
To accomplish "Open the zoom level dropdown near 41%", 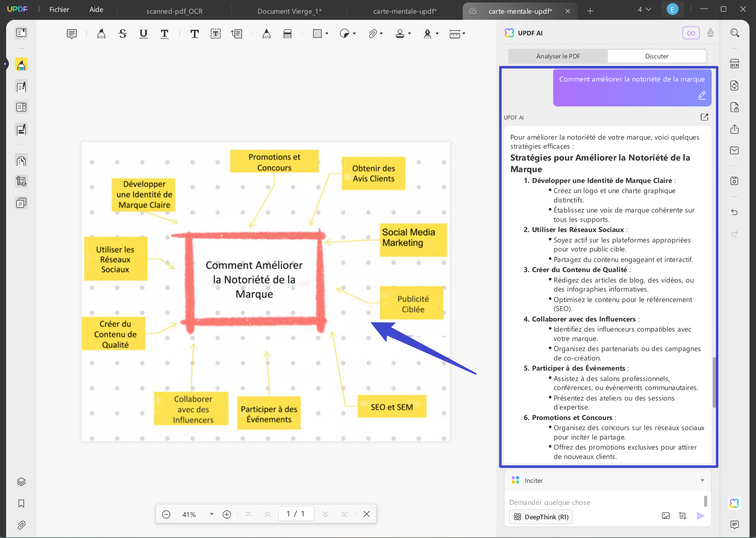I will pos(211,514).
